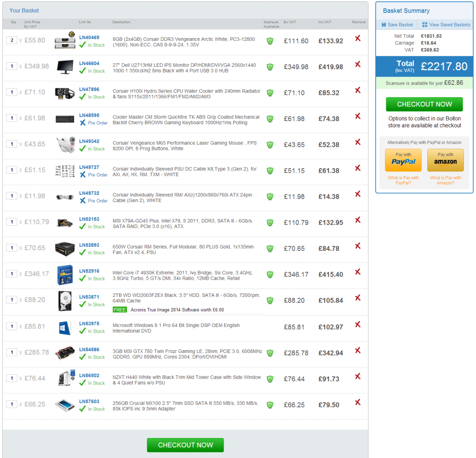This screenshot has width=476, height=458.
Task: Delete the Corsair H100i cooler row
Action: [357, 90]
